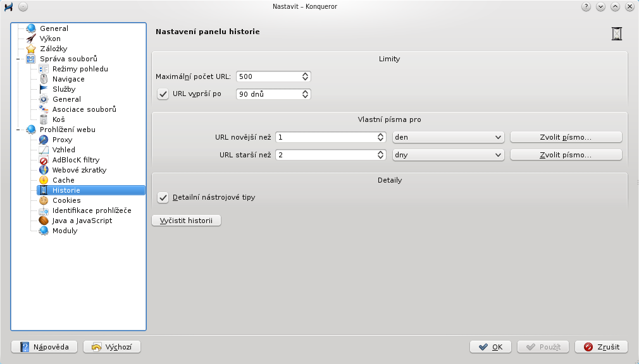Open the 'dny' unit dropdown
Screen dimensions: 639x364
tap(449, 155)
